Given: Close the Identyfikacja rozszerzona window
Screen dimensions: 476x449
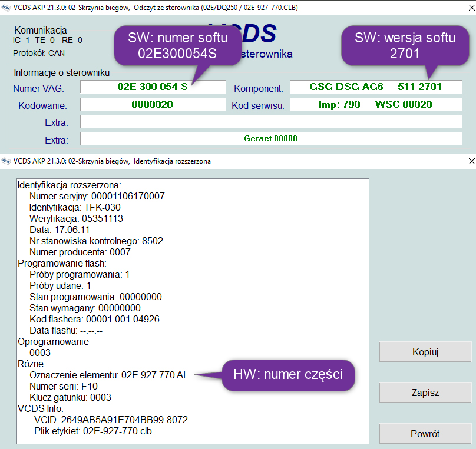Looking at the screenshot, I should click(x=471, y=161).
